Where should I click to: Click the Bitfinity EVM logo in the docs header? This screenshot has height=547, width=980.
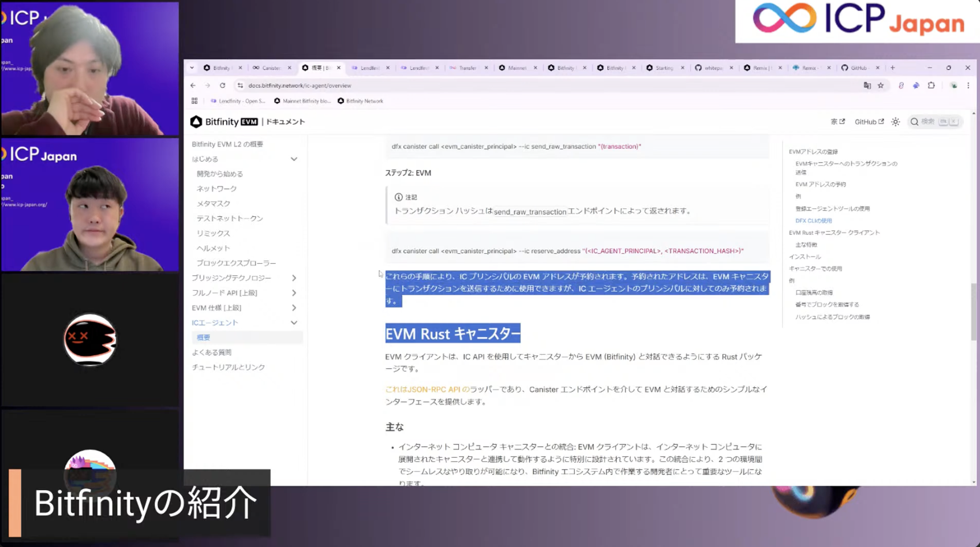tap(222, 122)
